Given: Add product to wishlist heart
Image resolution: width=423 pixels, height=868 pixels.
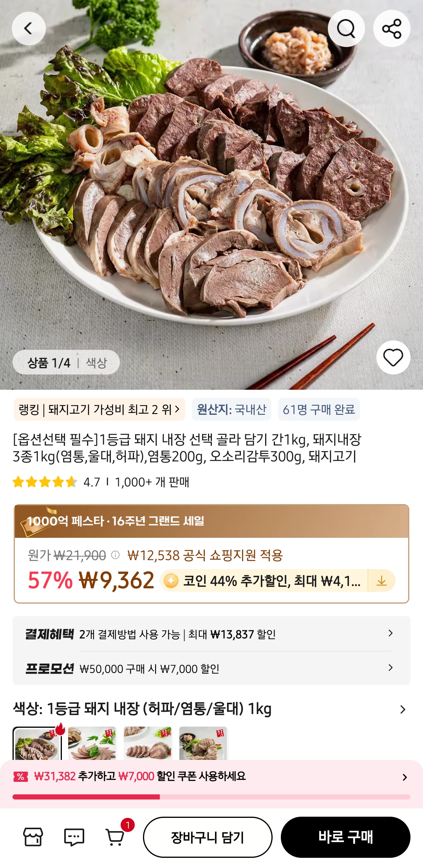Looking at the screenshot, I should (x=393, y=357).
